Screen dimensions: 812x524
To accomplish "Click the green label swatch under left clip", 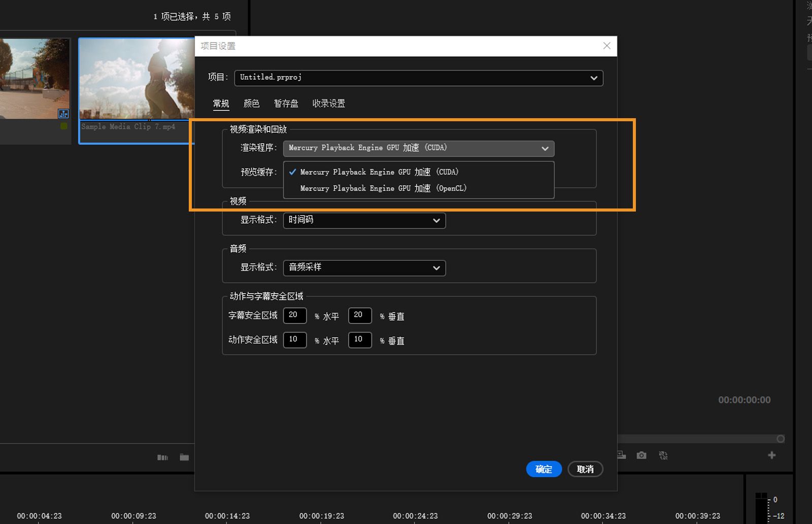I will pyautogui.click(x=64, y=126).
